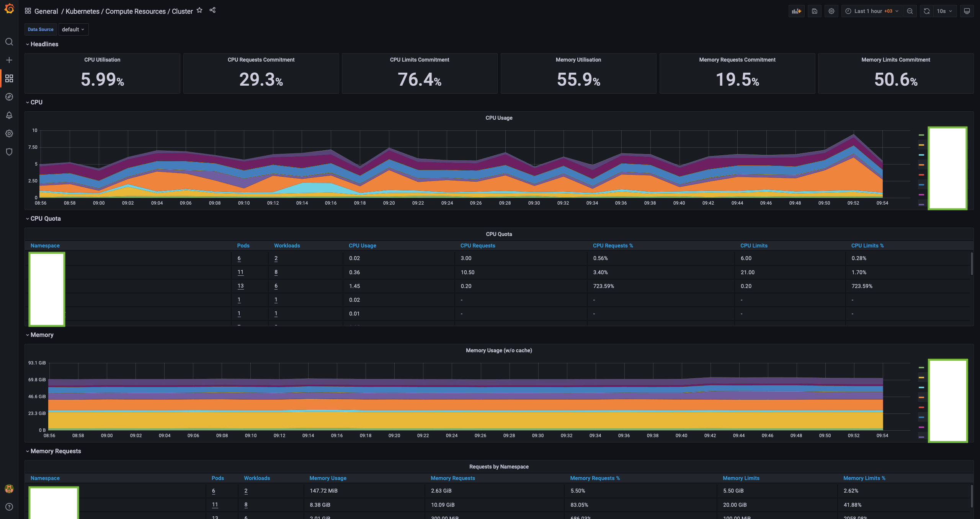Click the 76.4% CPU Limits Commitment value
The height and width of the screenshot is (519, 980).
(x=420, y=80)
